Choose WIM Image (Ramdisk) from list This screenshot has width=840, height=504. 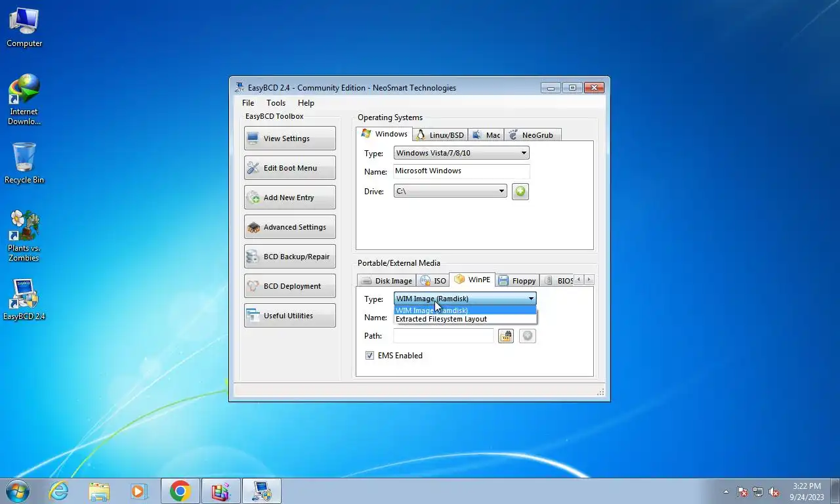pos(465,310)
